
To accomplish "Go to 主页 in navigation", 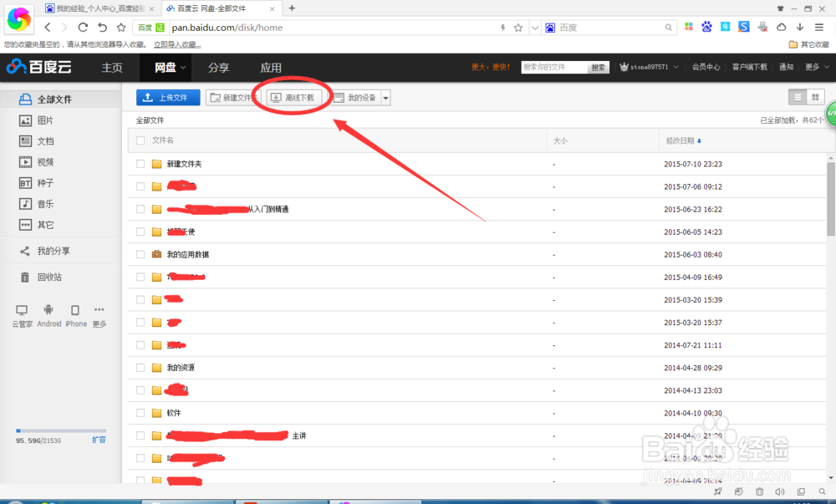I will click(112, 68).
